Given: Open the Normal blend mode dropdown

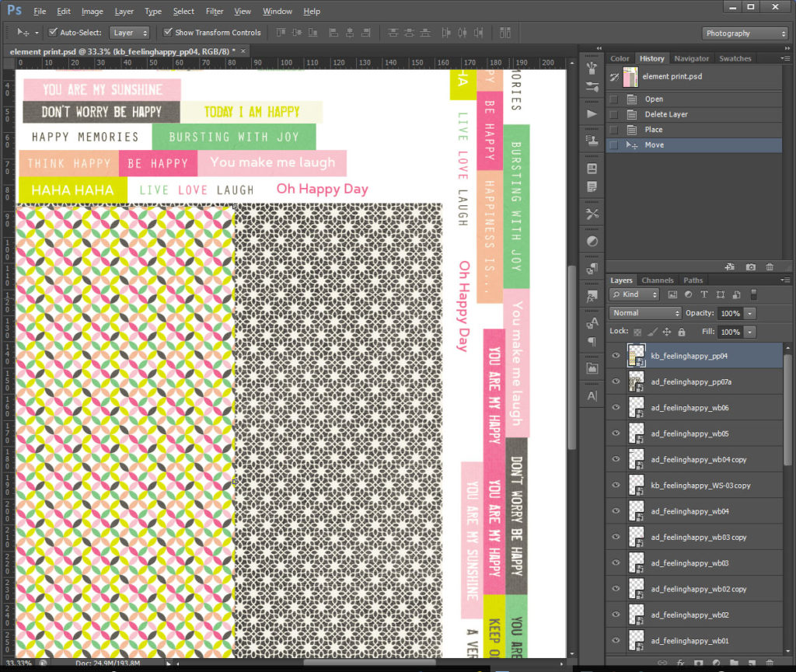Looking at the screenshot, I should [645, 313].
